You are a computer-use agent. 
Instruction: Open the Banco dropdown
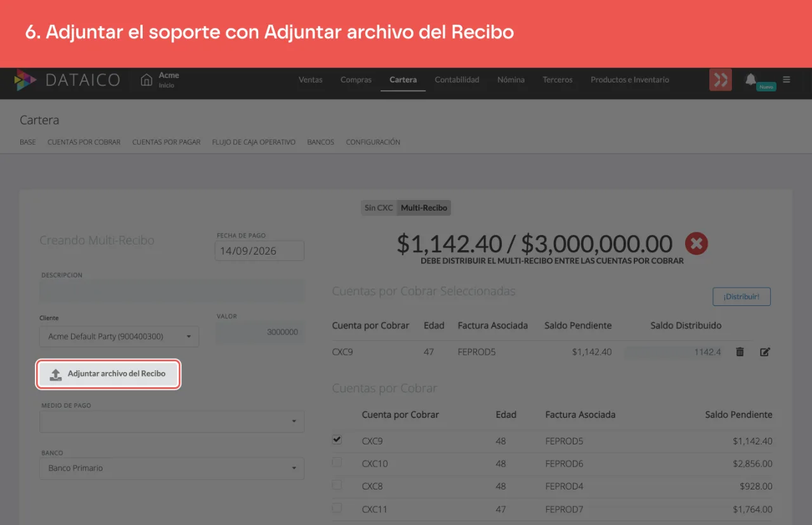[172, 469]
